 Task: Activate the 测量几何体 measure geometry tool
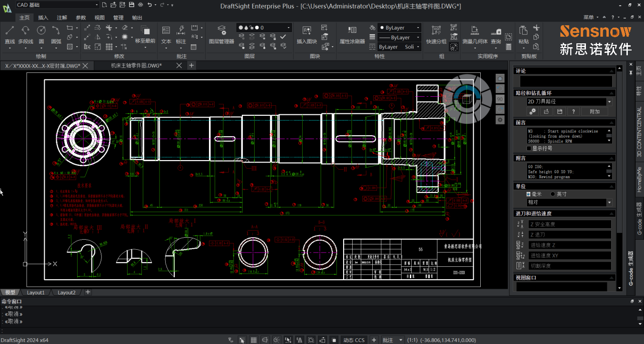point(475,34)
